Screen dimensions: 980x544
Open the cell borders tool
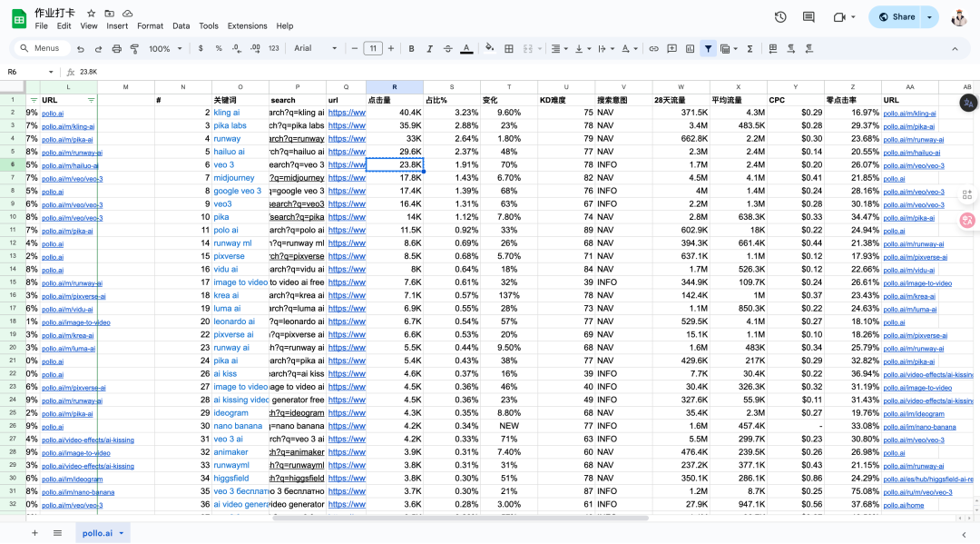tap(509, 49)
